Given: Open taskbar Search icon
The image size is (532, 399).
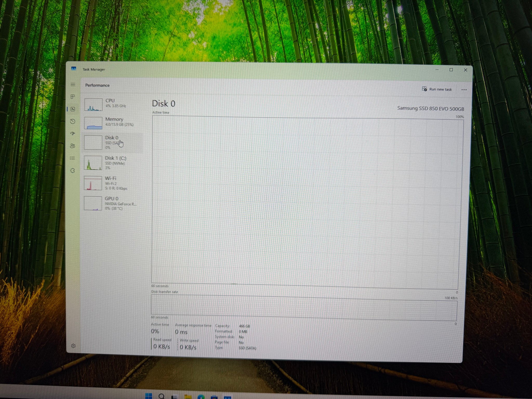Looking at the screenshot, I should click(x=162, y=396).
